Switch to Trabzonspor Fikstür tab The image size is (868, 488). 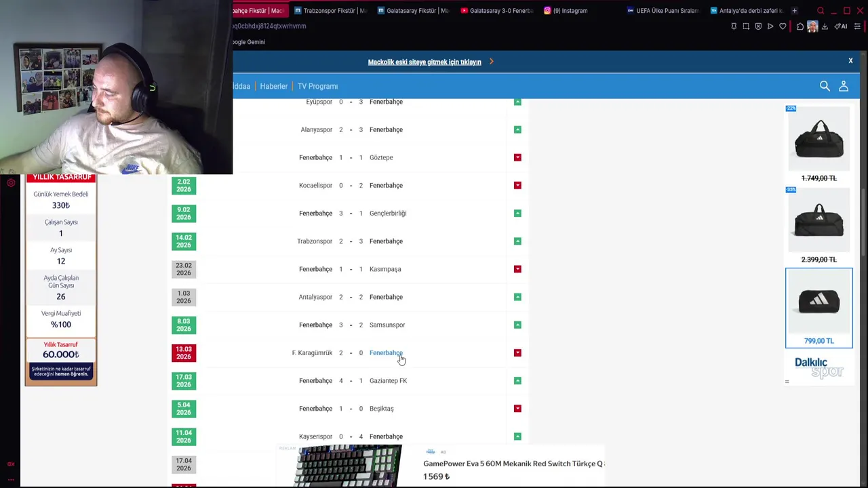[x=330, y=11]
